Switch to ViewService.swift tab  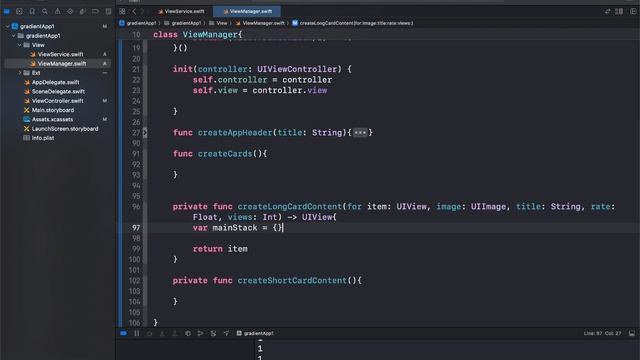(181, 11)
